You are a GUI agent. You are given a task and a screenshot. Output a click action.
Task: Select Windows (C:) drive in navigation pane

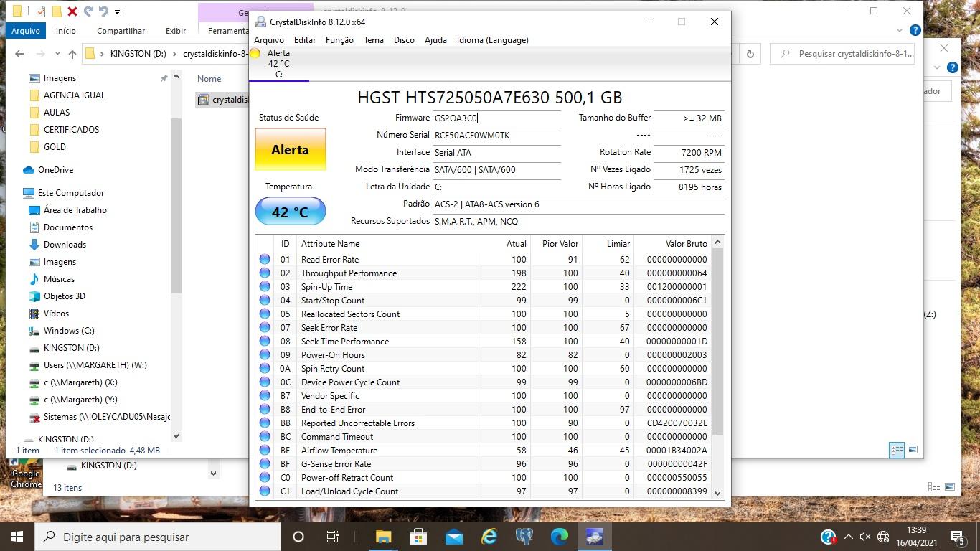(x=69, y=331)
